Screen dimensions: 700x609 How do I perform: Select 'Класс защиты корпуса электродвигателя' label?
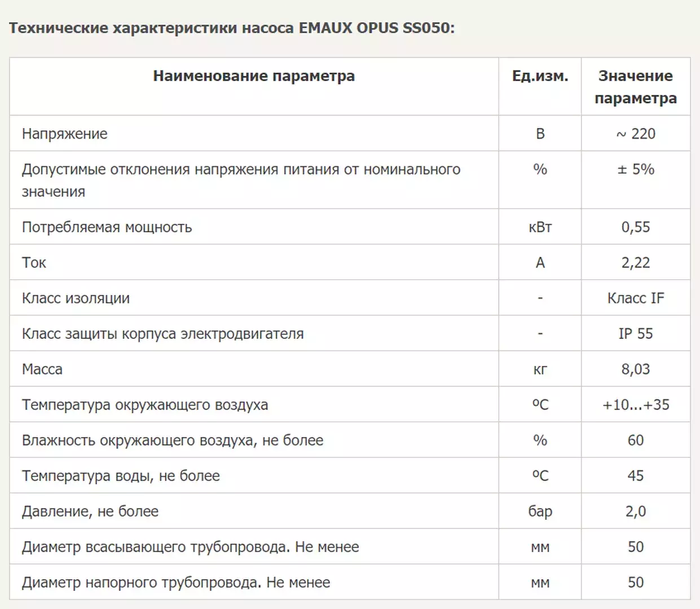[163, 334]
